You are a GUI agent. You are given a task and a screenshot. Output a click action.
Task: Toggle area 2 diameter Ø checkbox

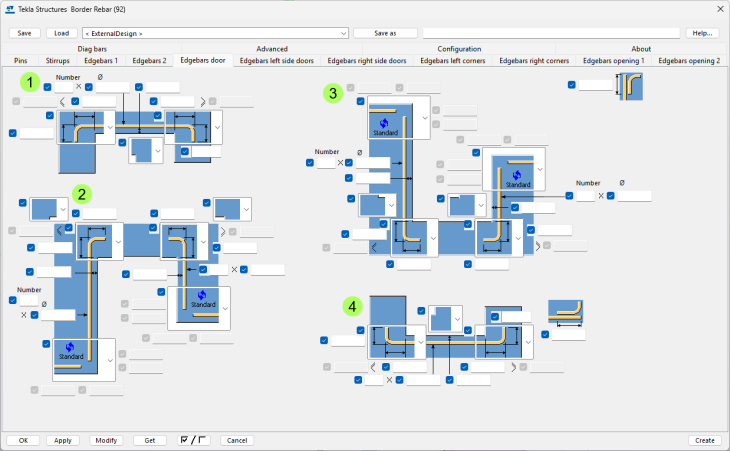(34, 315)
